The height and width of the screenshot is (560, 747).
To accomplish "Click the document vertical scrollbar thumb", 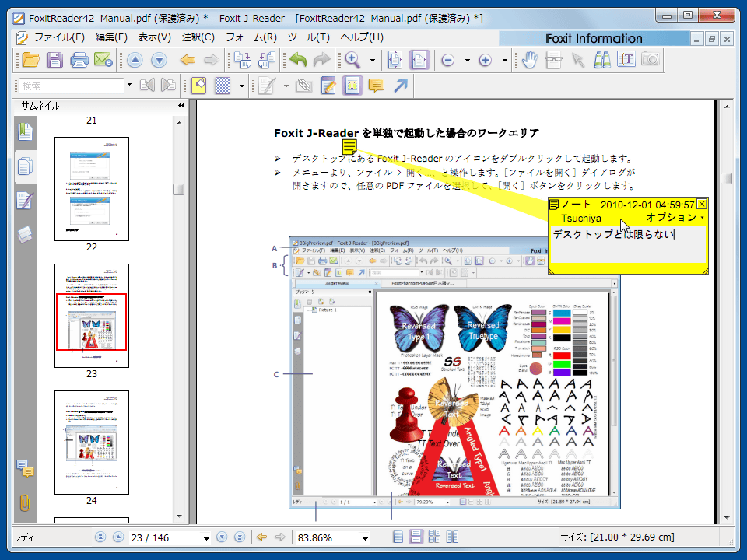I will click(x=727, y=178).
